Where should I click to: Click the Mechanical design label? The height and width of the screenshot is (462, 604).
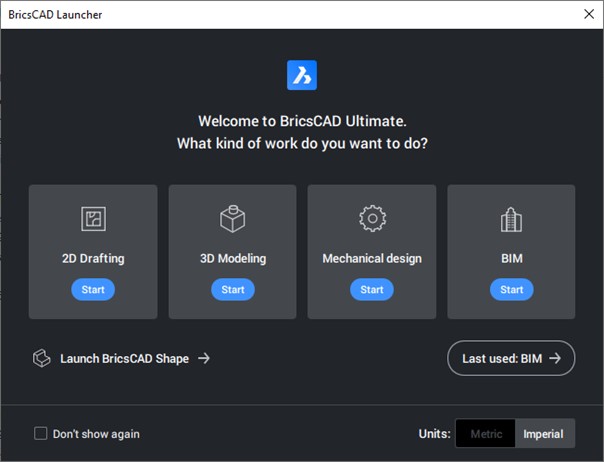pos(372,258)
